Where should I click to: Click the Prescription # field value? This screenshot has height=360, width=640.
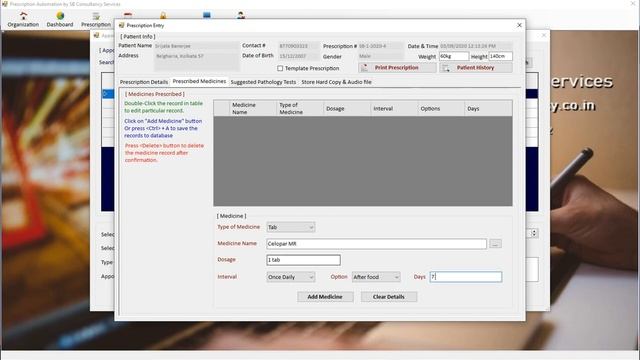(x=381, y=46)
